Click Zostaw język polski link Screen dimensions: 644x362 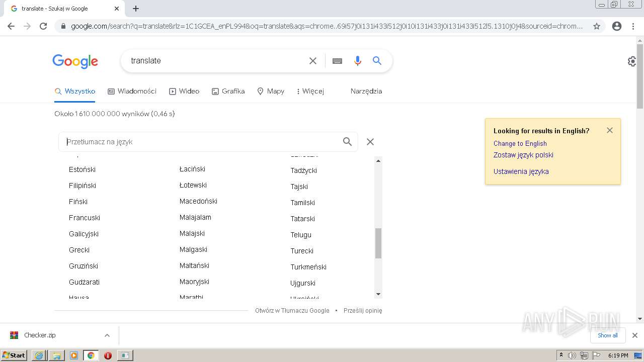pos(523,155)
